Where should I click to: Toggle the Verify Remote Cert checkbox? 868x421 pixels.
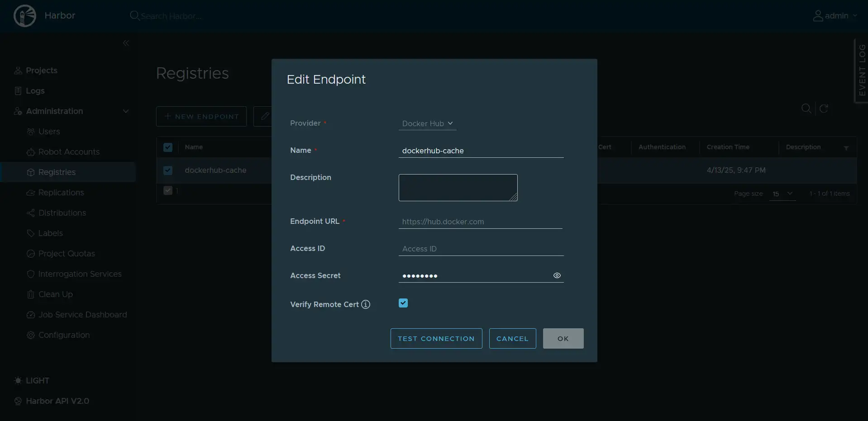[403, 303]
